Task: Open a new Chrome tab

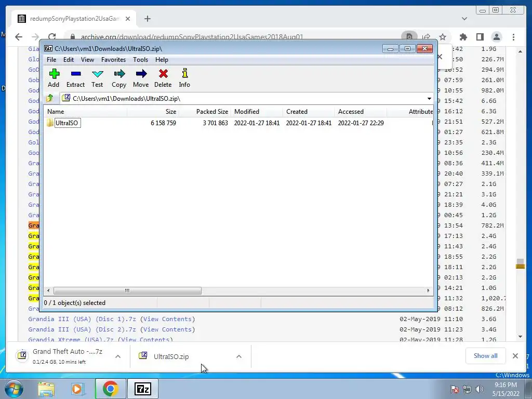Action: (147, 19)
